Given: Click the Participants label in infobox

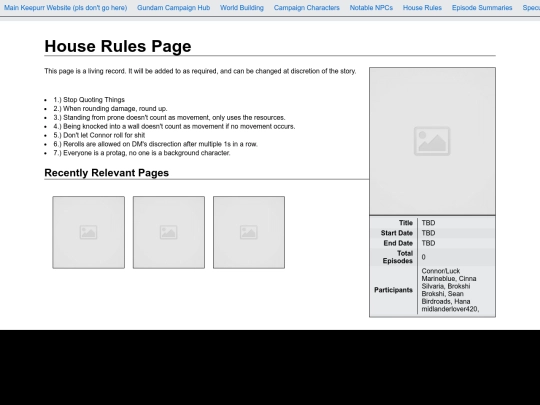Looking at the screenshot, I should 393,290.
